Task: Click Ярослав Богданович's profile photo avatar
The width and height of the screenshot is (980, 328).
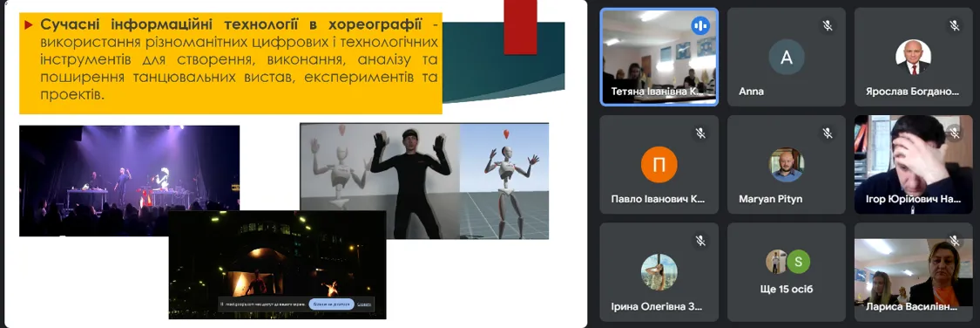Action: [x=913, y=58]
